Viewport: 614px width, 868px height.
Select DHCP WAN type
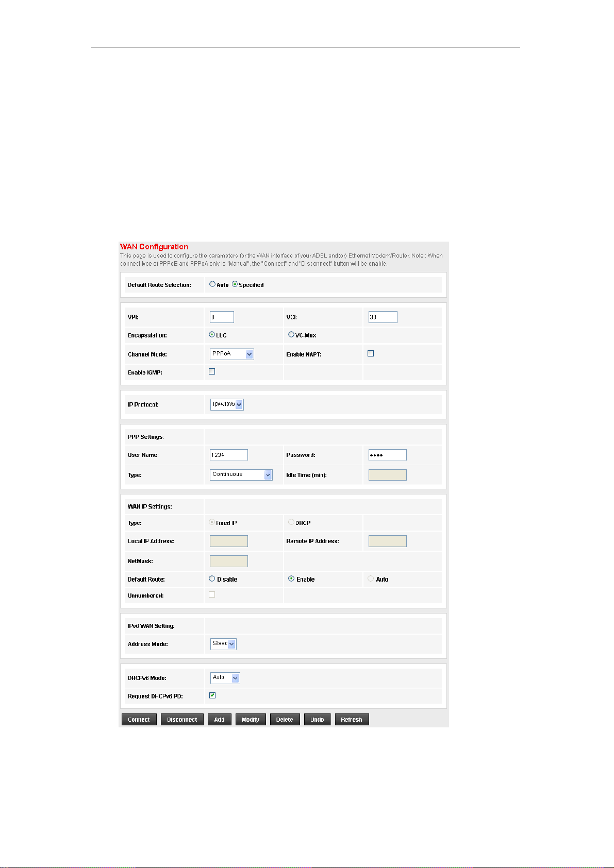pos(291,522)
